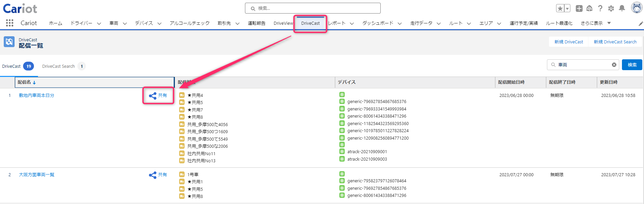Click the 新規 DriveCast Search button
The width and height of the screenshot is (644, 204).
click(615, 42)
